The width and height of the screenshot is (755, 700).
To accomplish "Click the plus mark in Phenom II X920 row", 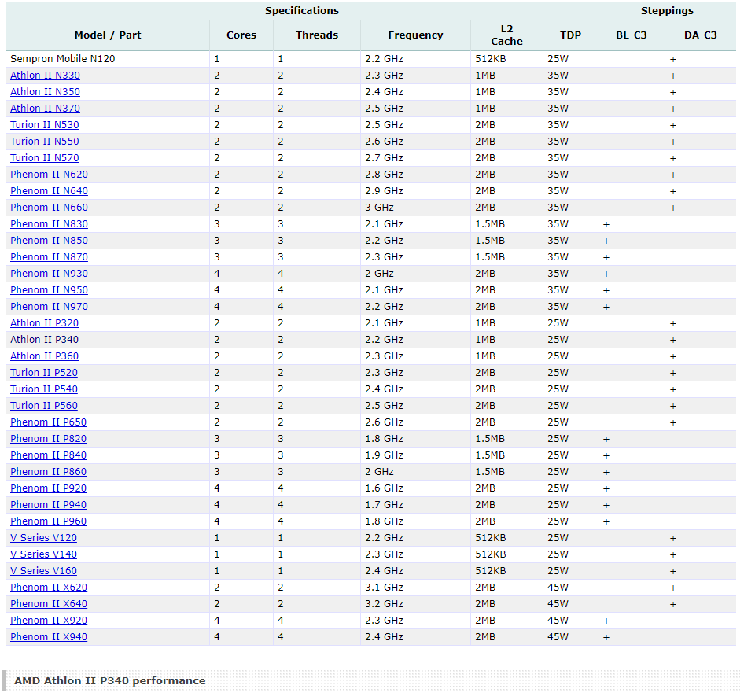I will (606, 621).
